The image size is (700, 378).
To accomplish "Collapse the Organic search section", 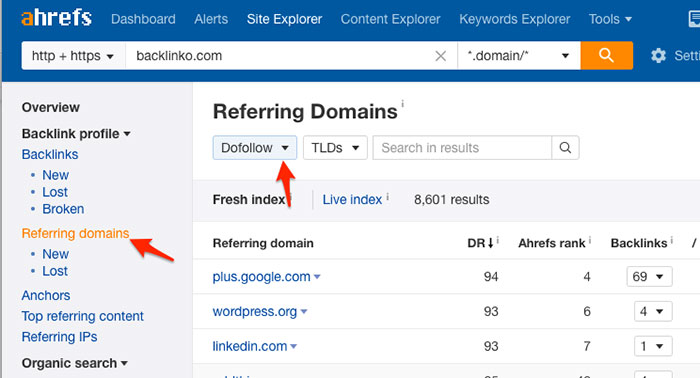I will point(75,363).
